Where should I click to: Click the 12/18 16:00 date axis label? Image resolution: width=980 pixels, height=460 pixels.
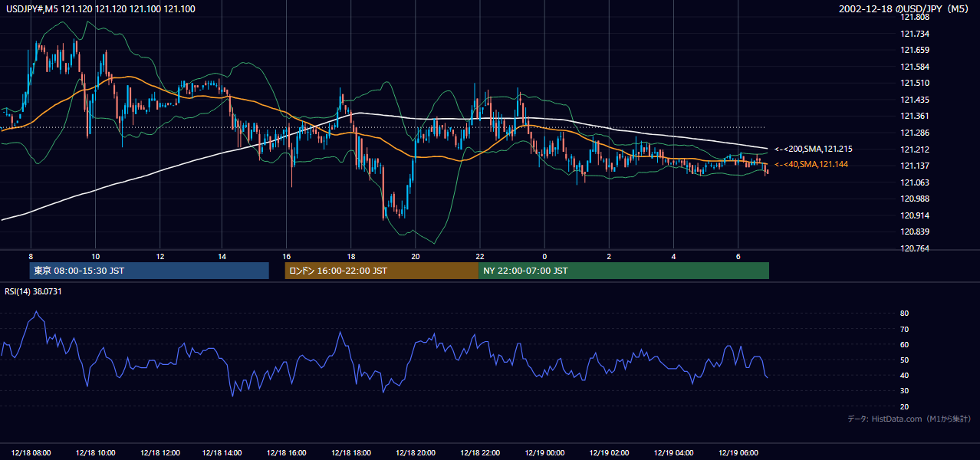[x=288, y=452]
